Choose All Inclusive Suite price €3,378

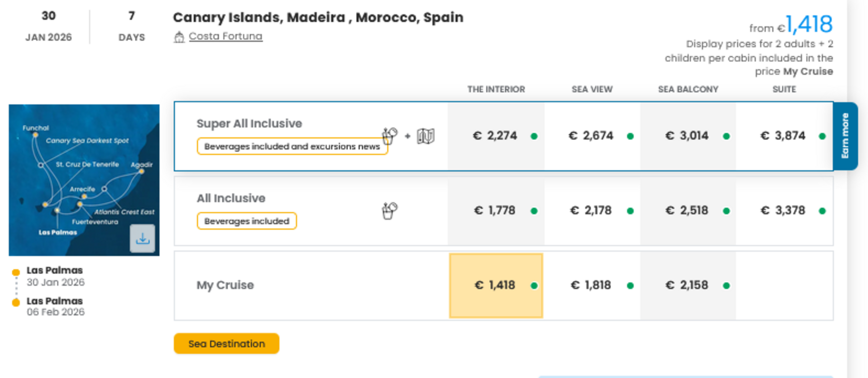tap(783, 211)
